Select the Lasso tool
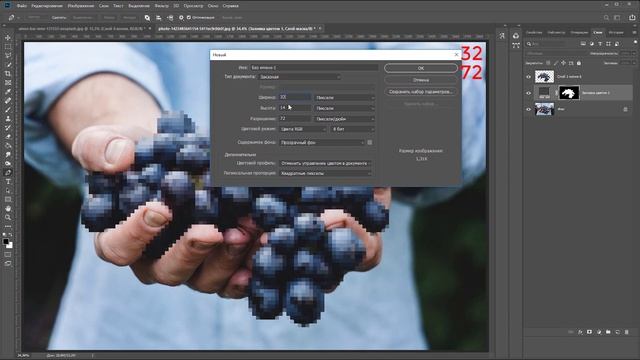The image size is (640, 360). coord(8,56)
